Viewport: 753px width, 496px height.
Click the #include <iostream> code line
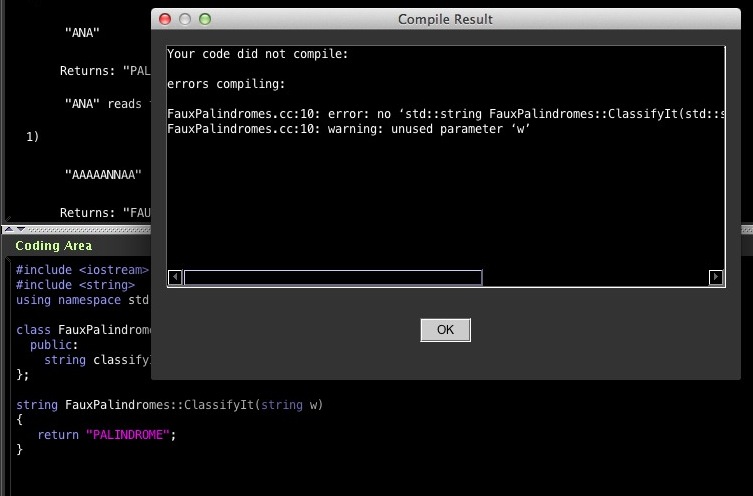(x=82, y=270)
